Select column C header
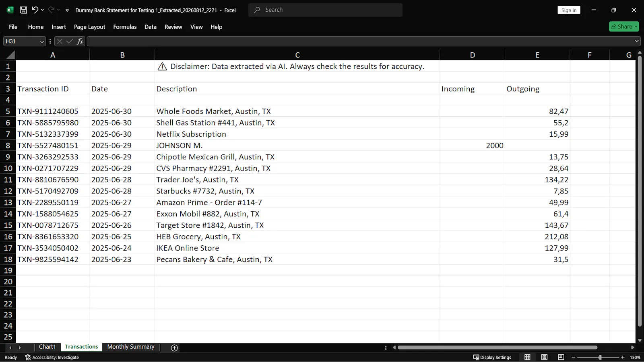This screenshot has width=644, height=362. point(297,55)
